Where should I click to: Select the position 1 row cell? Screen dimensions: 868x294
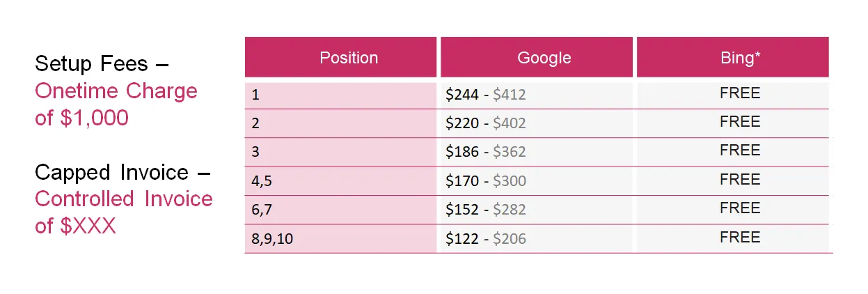coord(341,95)
